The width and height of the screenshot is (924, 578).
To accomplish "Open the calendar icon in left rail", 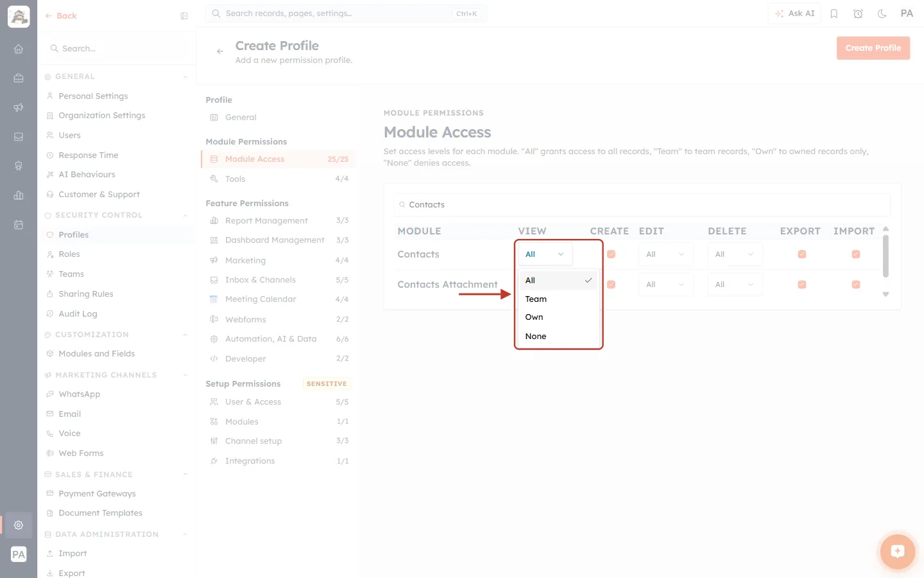I will click(19, 225).
